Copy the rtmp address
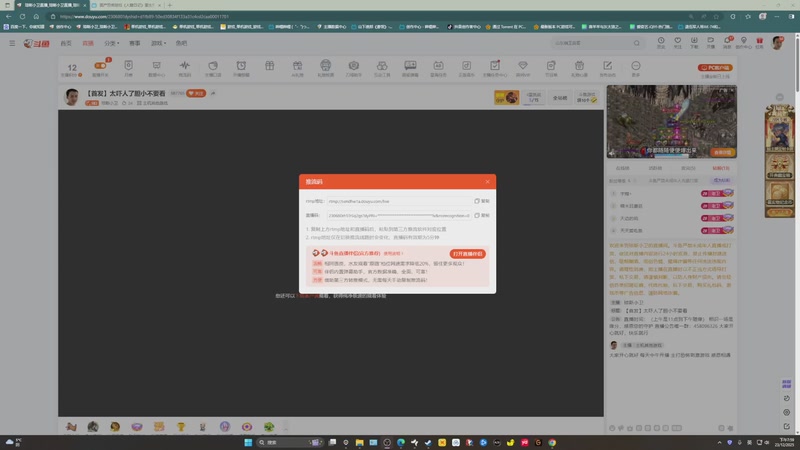The image size is (800, 450). pos(482,201)
